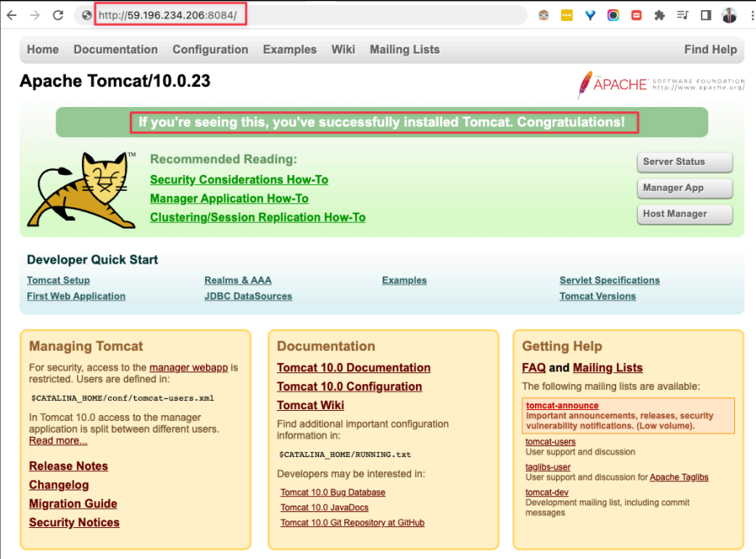Screen dimensions: 756x559
Task: Open Tomcat 10.0 Git Repository at GitHub
Action: pyautogui.click(x=352, y=523)
